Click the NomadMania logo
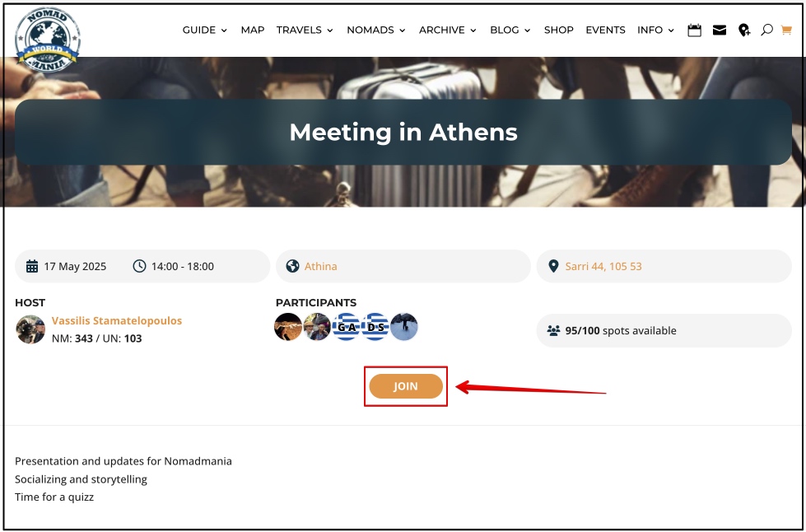The height and width of the screenshot is (532, 806). pos(48,40)
